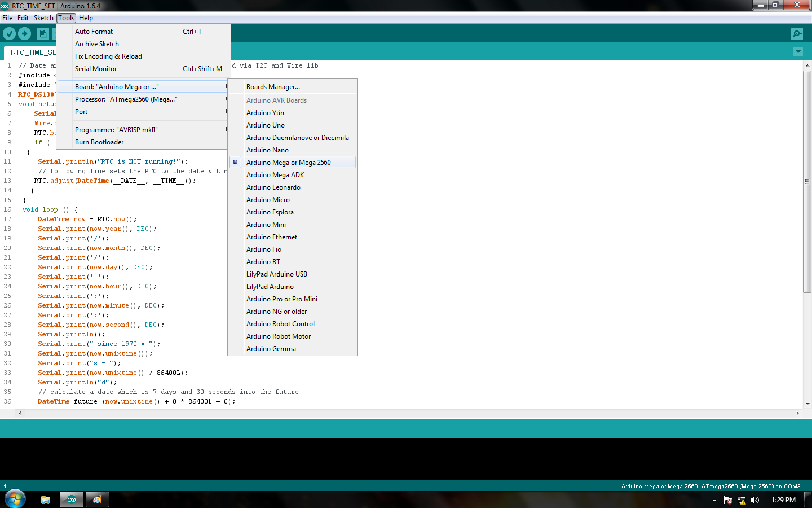812x508 pixels.
Task: Select the Arduino BT board
Action: coord(292,262)
